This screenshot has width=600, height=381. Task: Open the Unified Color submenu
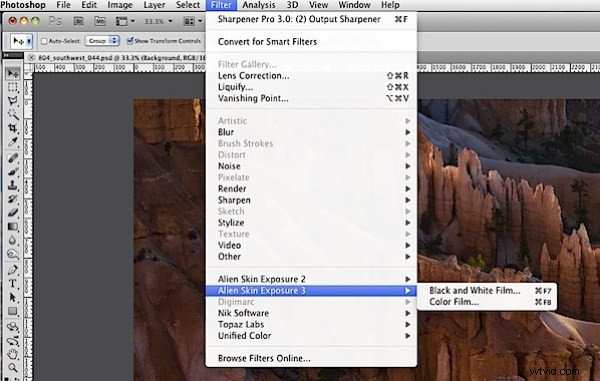311,336
